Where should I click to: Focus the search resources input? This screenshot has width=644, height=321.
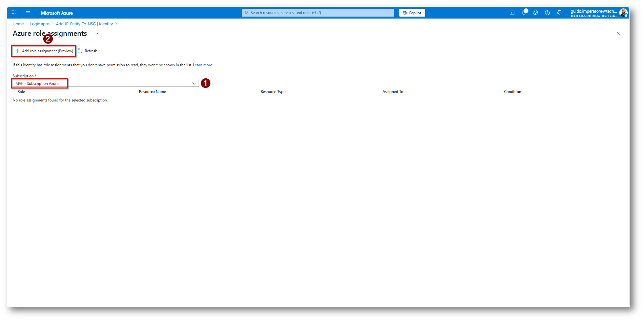(x=318, y=13)
